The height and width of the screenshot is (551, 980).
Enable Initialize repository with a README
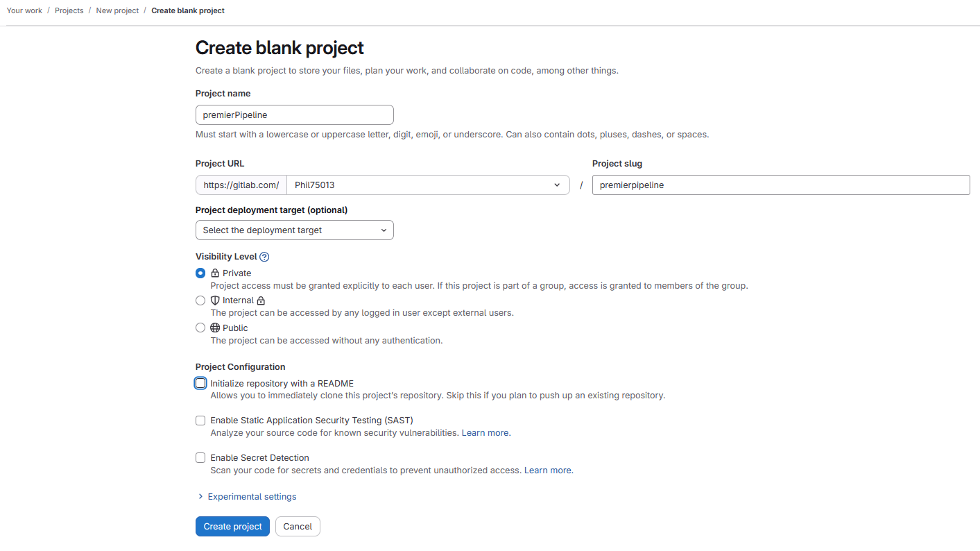(x=200, y=383)
